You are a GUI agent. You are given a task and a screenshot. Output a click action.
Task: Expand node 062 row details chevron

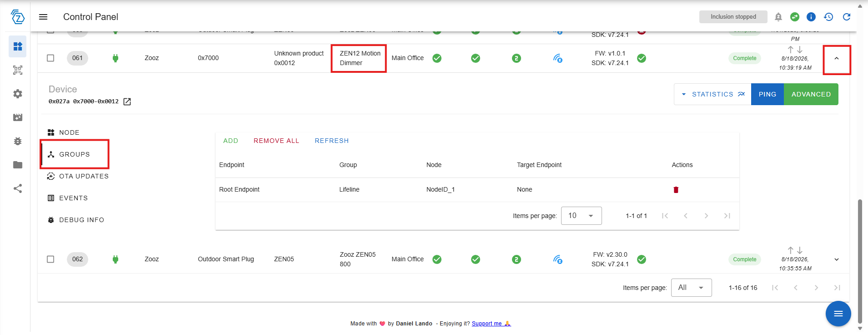837,259
